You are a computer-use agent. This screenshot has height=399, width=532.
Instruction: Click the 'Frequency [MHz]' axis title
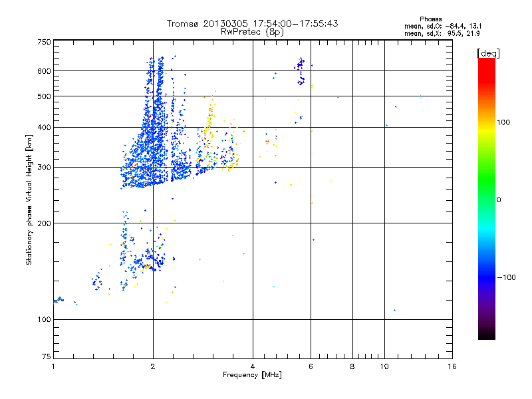[252, 375]
